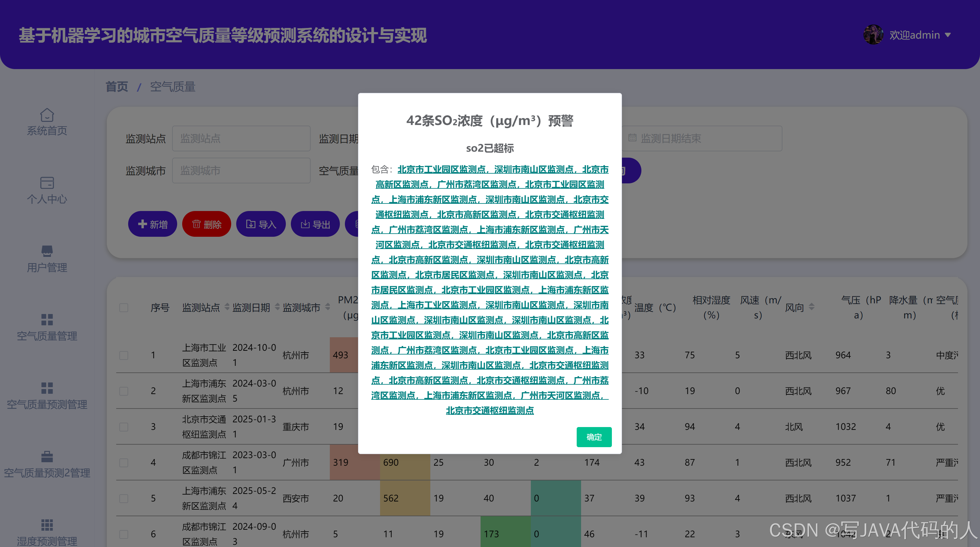Click the 上海市工业区监测点 station cell
Image resolution: width=980 pixels, height=547 pixels.
tap(204, 355)
